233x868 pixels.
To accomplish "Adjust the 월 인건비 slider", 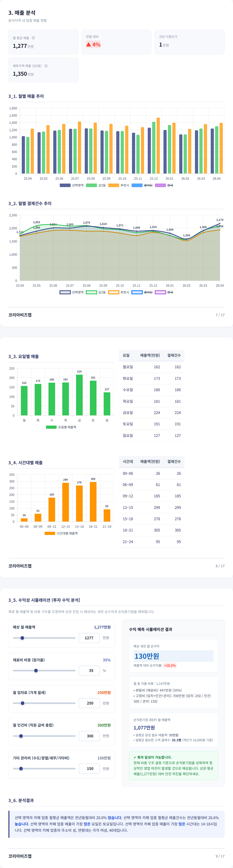I will pyautogui.click(x=44, y=736).
